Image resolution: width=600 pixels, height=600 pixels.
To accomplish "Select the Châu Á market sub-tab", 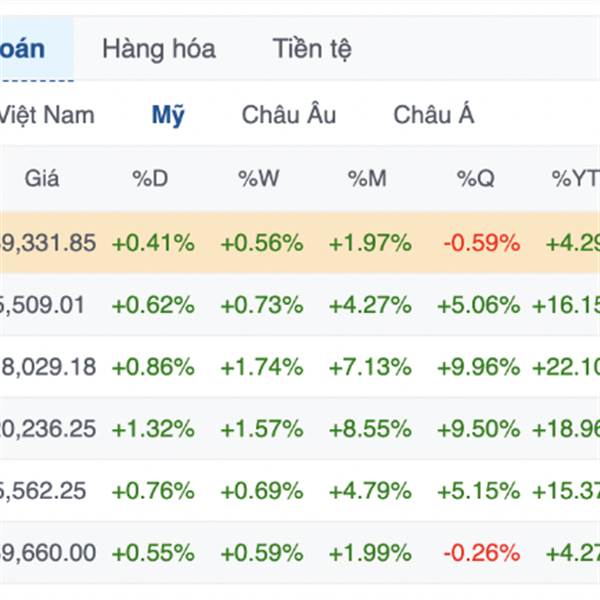I will pos(433,114).
